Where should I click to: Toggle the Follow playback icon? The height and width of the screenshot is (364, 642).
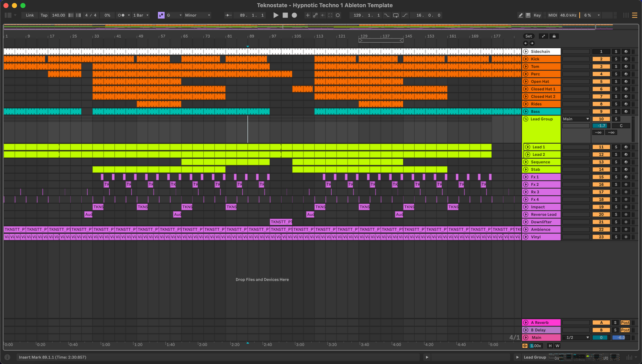coord(229,15)
